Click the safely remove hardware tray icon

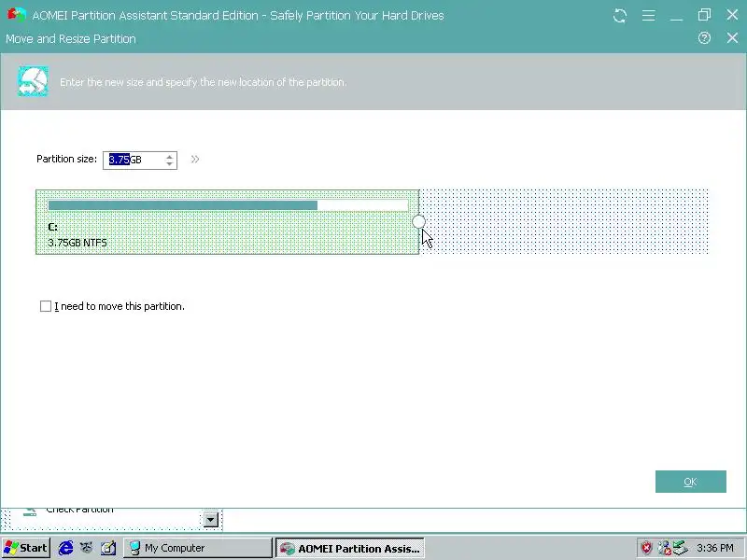point(681,548)
